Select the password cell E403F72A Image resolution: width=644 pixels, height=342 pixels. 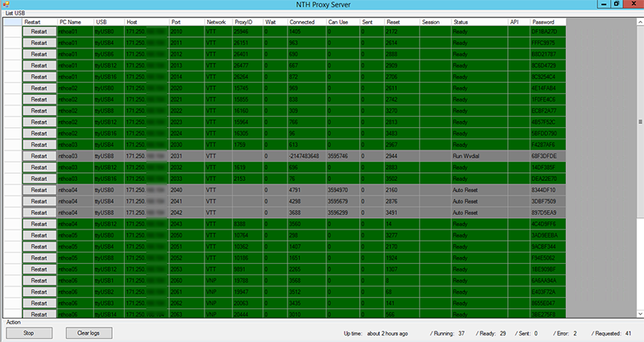[548, 292]
